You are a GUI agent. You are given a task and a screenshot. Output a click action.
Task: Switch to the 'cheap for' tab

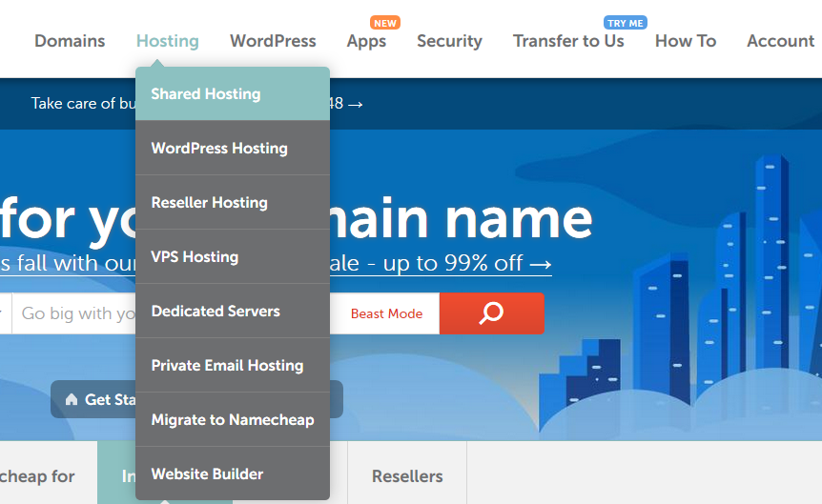click(38, 476)
